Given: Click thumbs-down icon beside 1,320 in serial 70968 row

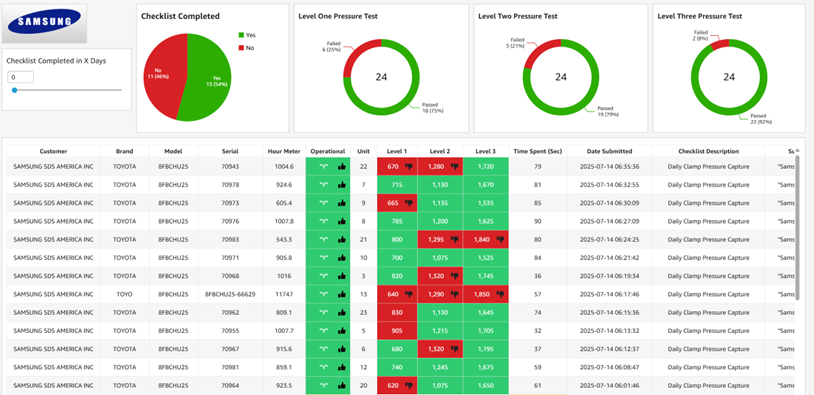Looking at the screenshot, I should (x=455, y=276).
